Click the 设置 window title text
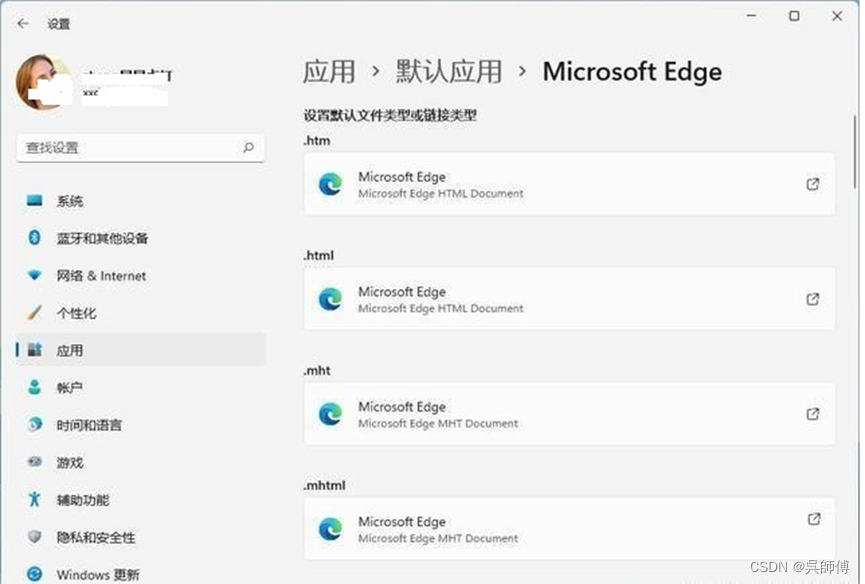This screenshot has height=584, width=865. (x=58, y=24)
